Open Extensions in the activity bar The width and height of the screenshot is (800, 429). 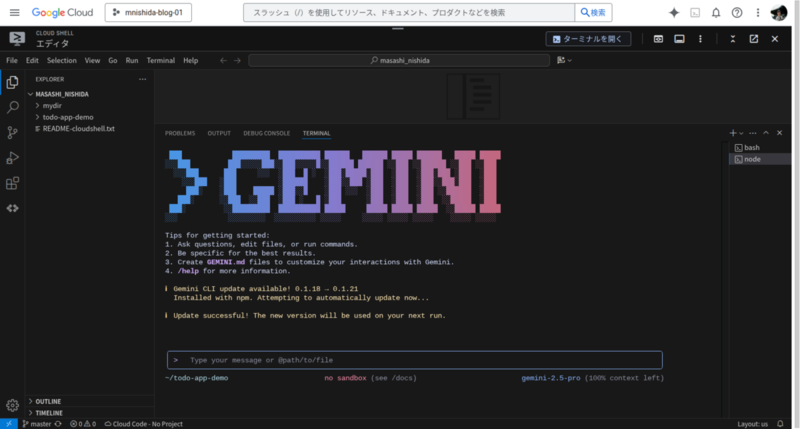pos(13,183)
